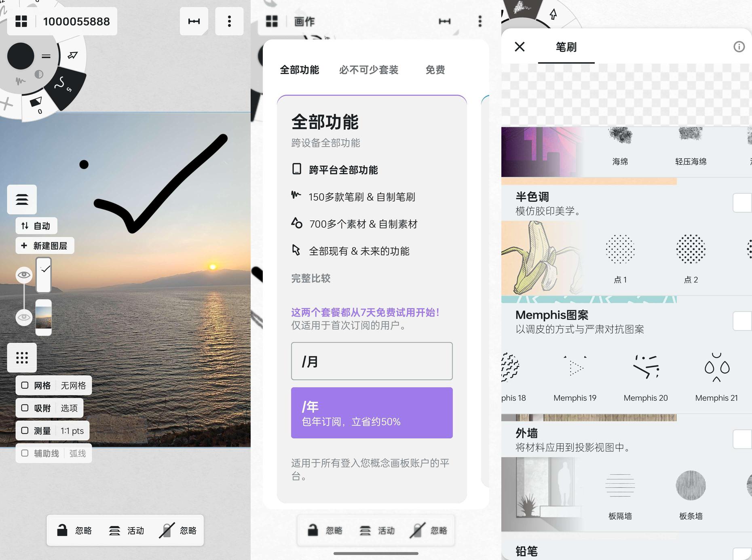Enable the 网格 checkbox
Screen dimensions: 752x560
(x=25, y=385)
